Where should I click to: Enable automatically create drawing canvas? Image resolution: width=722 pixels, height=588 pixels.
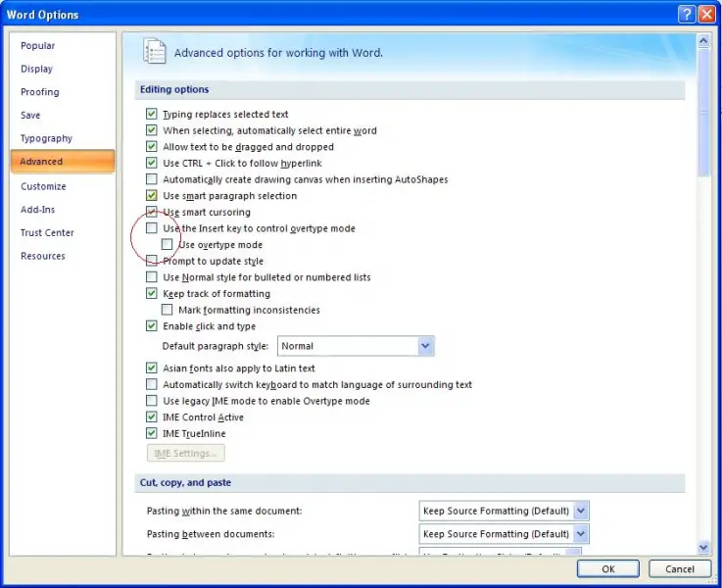tap(152, 179)
